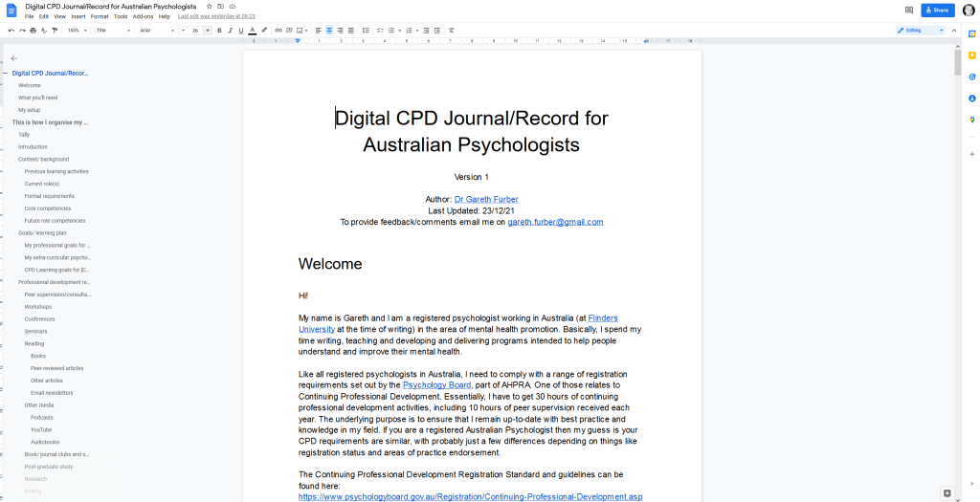Open the text color picker

(x=252, y=31)
